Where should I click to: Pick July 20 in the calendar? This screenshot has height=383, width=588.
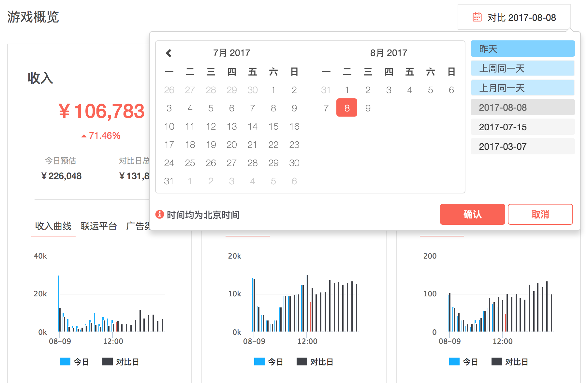(232, 145)
